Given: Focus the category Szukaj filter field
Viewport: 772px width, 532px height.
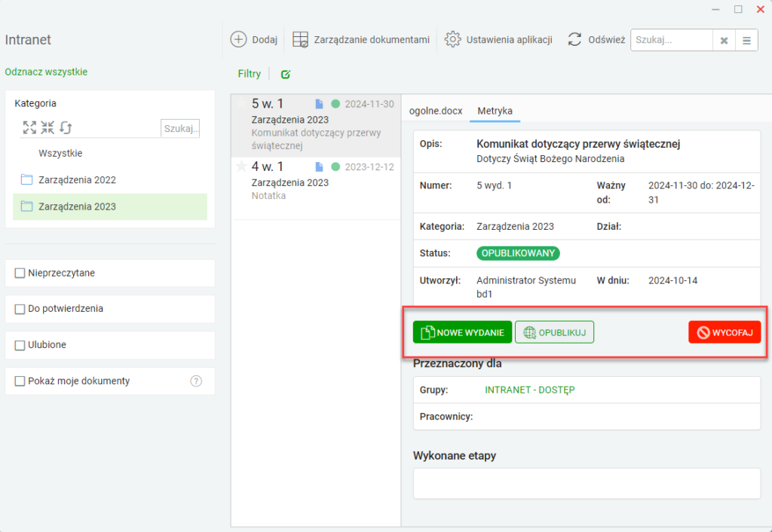Looking at the screenshot, I should tap(180, 128).
